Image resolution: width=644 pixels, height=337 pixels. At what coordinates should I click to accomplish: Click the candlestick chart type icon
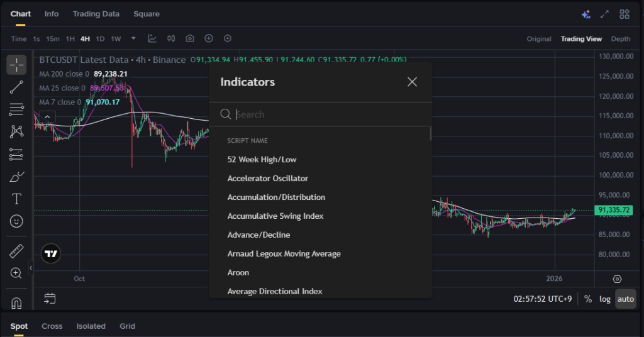171,39
